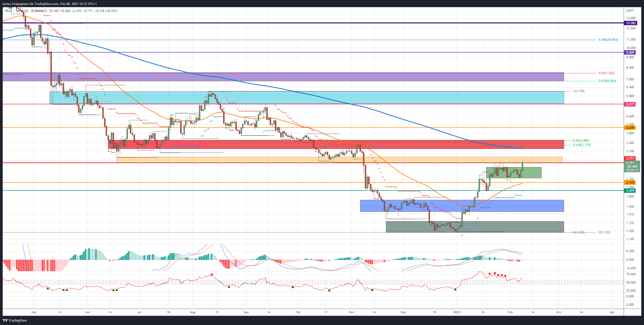Click the green consolidation box near 2.711
The width and height of the screenshot is (644, 325).
pos(514,173)
